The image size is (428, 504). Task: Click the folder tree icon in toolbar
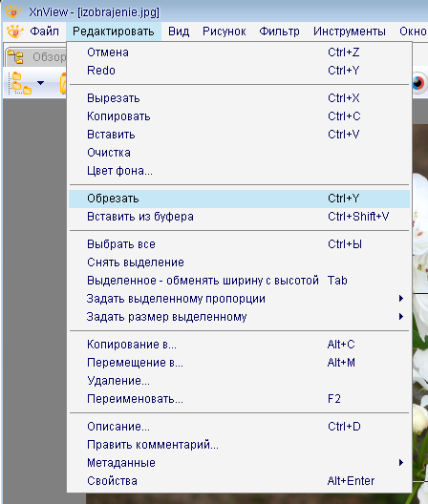click(20, 83)
